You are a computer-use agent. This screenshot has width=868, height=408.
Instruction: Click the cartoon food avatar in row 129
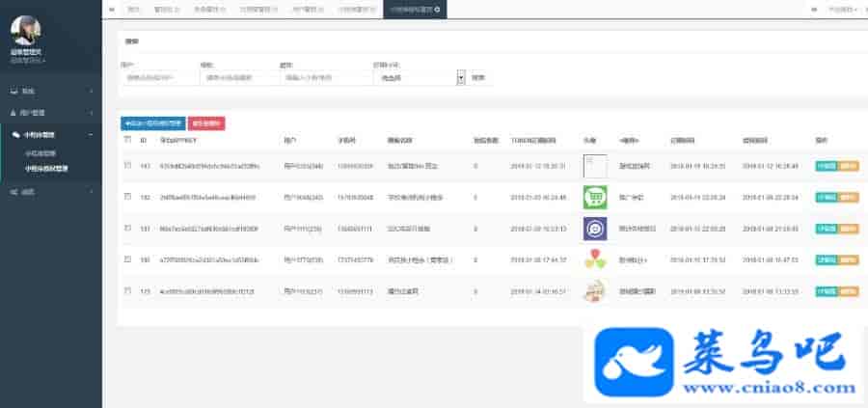point(594,292)
